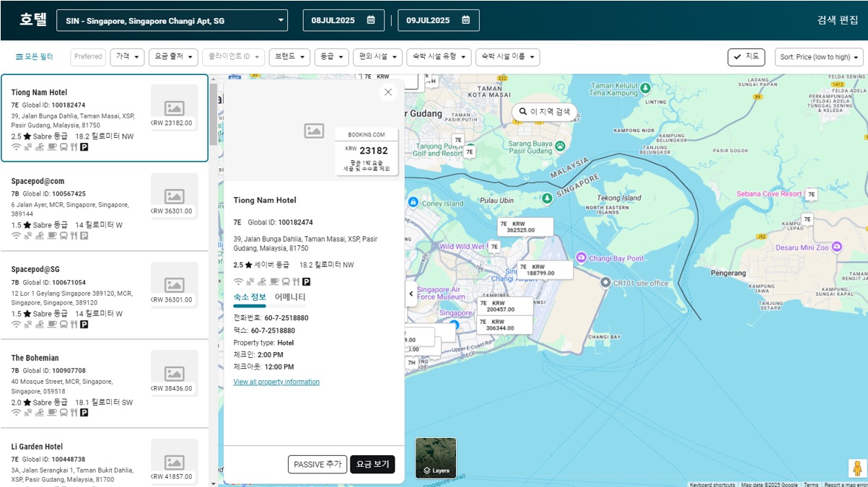Open calendar icon for 09JUL2025
This screenshot has height=487, width=868.
point(466,20)
